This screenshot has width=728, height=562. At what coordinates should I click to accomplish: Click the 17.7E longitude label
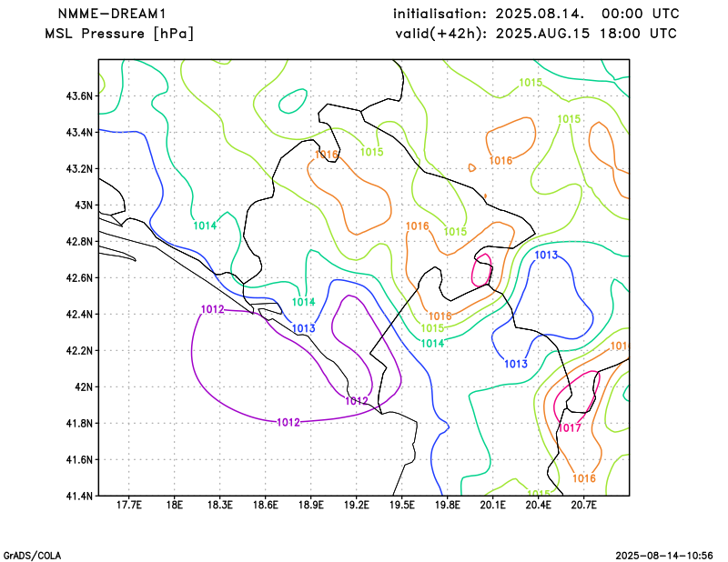tap(128, 505)
